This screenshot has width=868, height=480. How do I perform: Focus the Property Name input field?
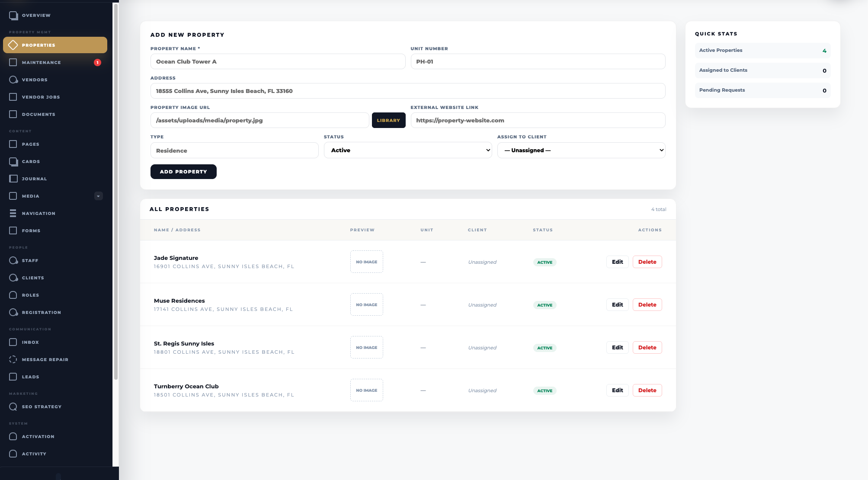[x=278, y=61]
